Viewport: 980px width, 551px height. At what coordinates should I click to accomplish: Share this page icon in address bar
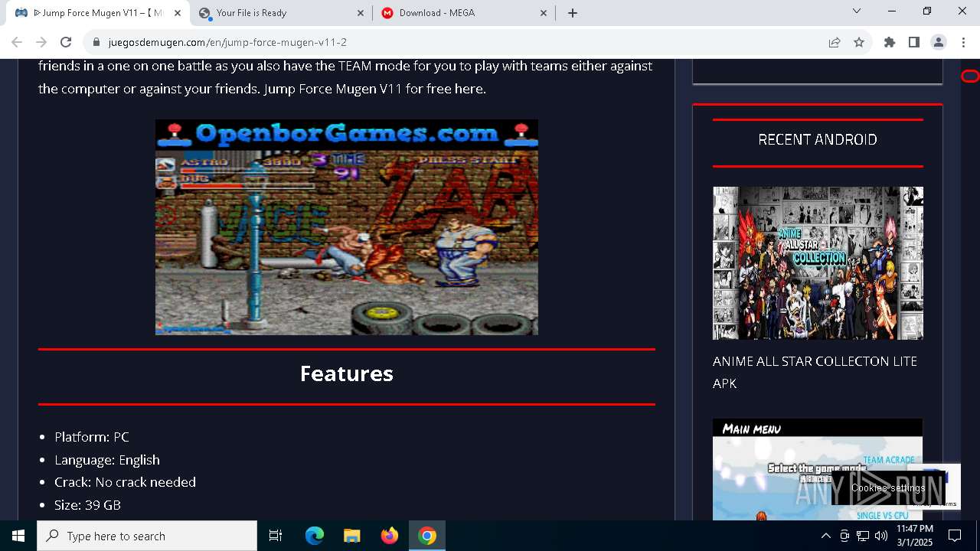835,42
